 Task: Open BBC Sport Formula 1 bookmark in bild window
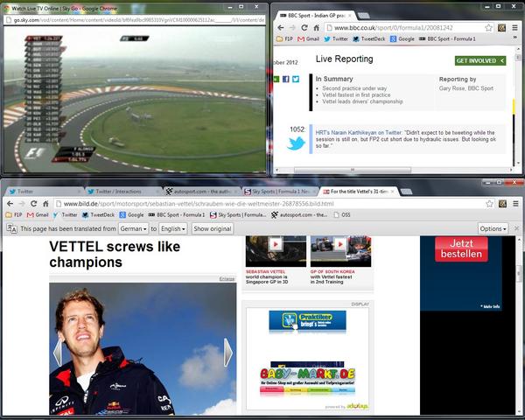(177, 215)
